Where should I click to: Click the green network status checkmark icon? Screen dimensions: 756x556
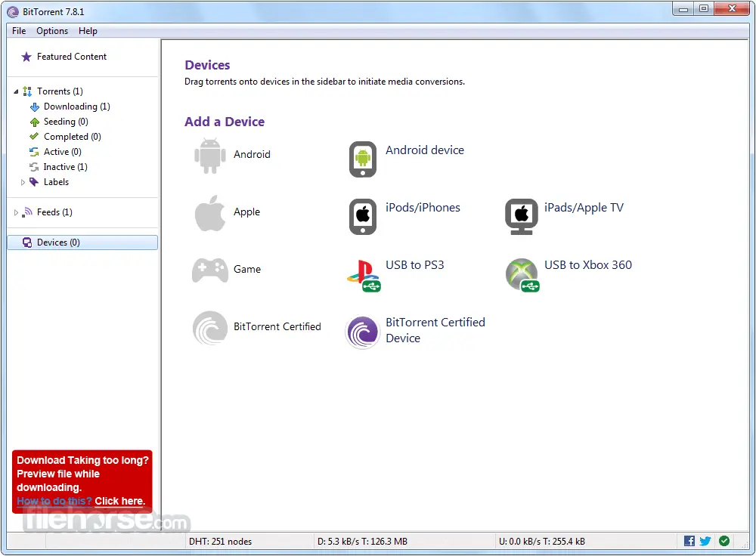[x=724, y=541]
